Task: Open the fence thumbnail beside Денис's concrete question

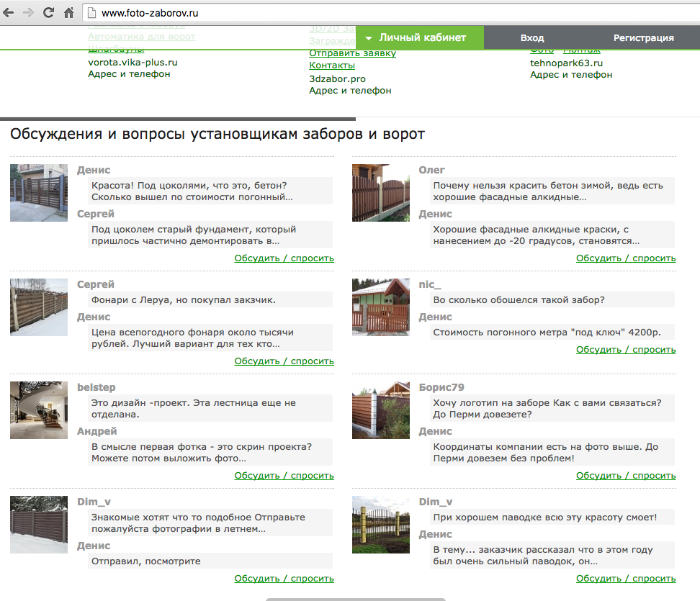Action: 39,193
